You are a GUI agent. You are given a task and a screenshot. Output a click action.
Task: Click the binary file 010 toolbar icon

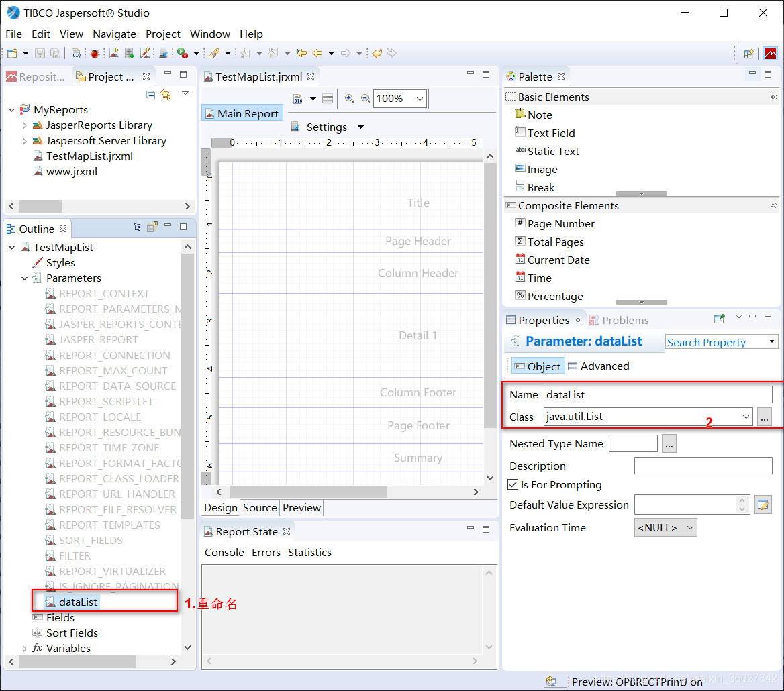(x=76, y=53)
